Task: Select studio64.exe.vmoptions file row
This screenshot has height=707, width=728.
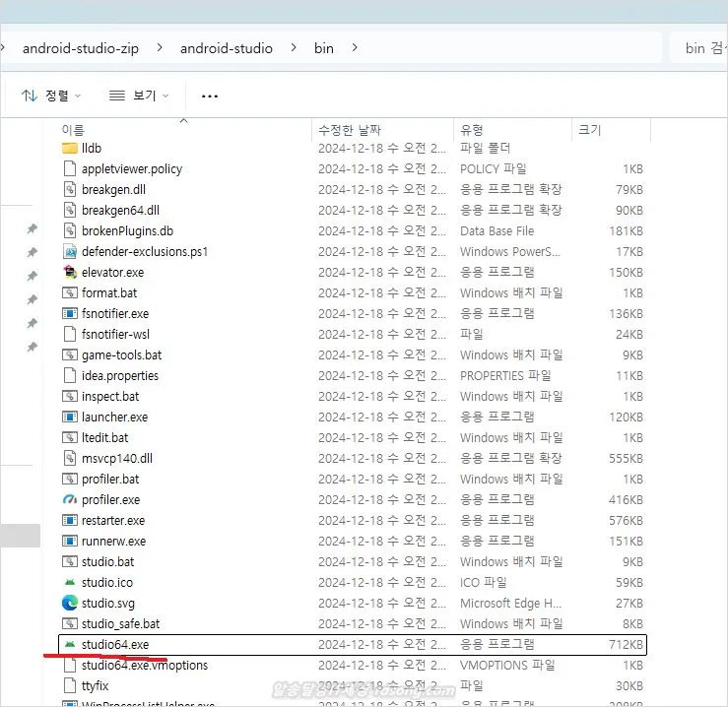Action: point(145,666)
